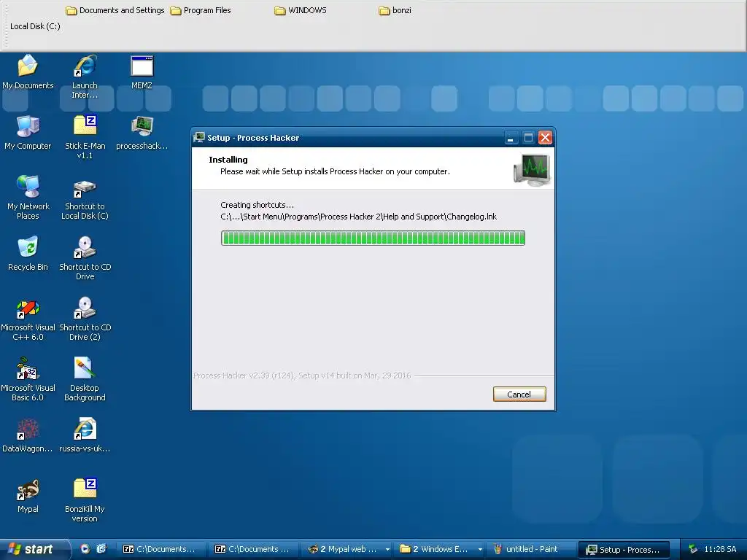Select the Launch Internet Explorer shortcut
Image resolution: width=747 pixels, height=560 pixels.
(85, 77)
